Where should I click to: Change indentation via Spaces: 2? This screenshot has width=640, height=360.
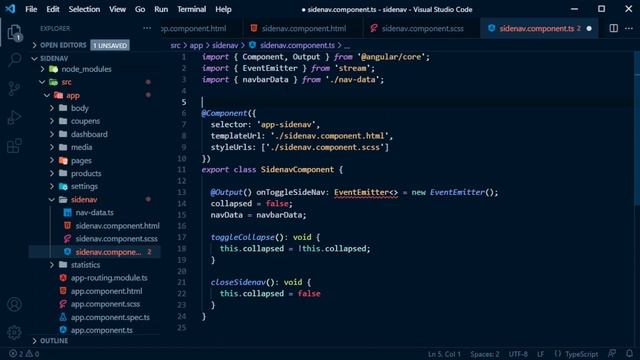pos(484,354)
